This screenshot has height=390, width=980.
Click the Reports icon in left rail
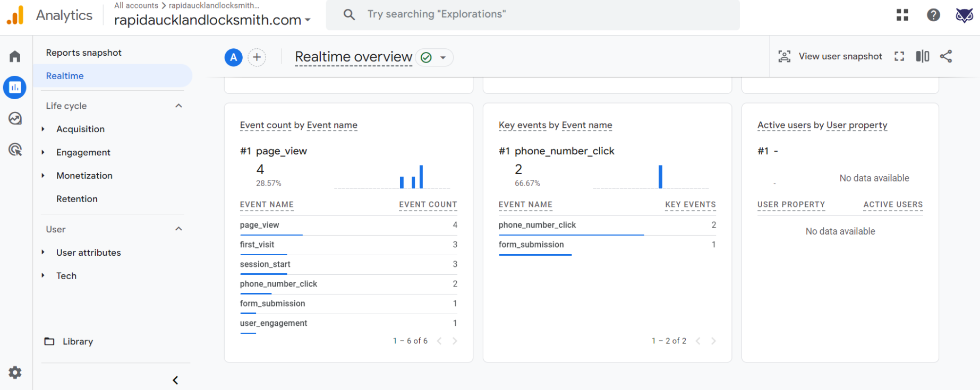point(15,88)
